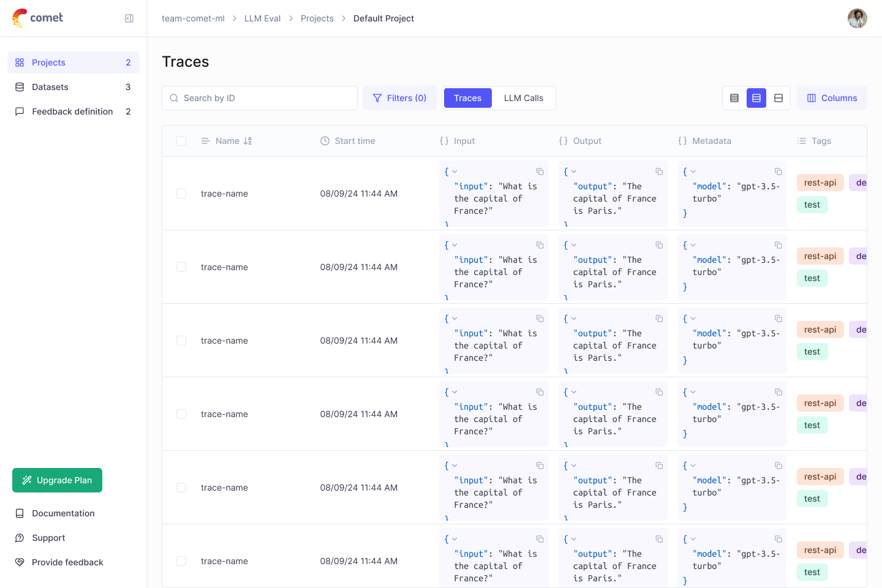The image size is (882, 588).
Task: Open user profile avatar
Action: point(858,18)
